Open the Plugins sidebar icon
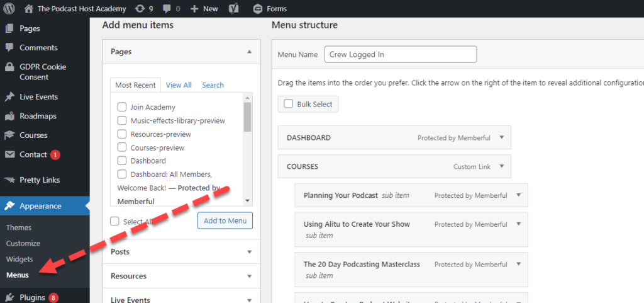 click(x=9, y=297)
